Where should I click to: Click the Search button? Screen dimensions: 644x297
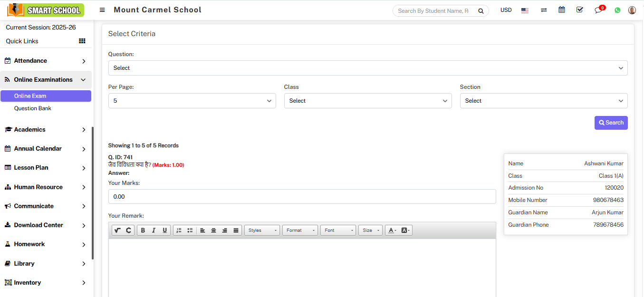(611, 123)
